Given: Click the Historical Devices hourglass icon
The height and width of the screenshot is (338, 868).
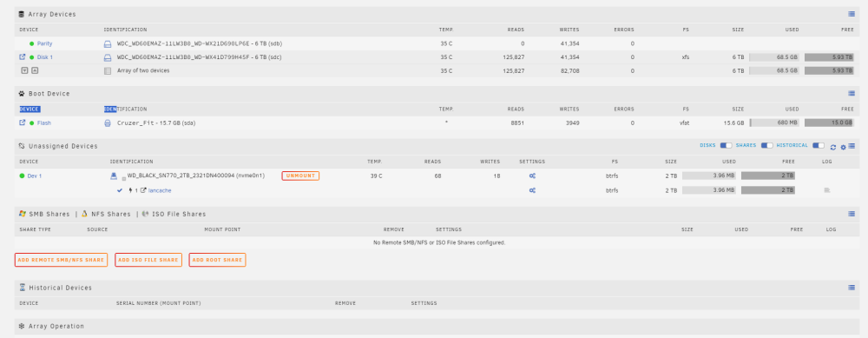Looking at the screenshot, I should 23,288.
